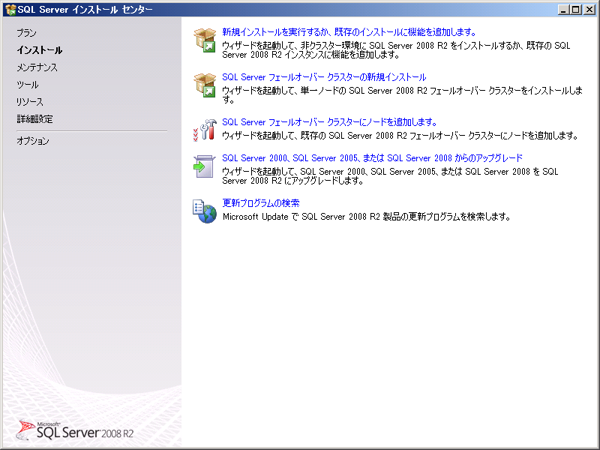Click the failover cluster new install box icon
The image size is (600, 450).
[x=205, y=85]
